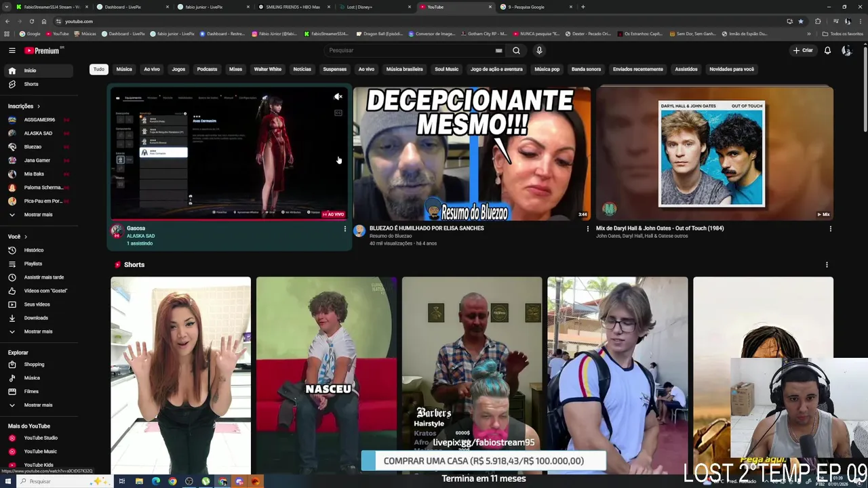This screenshot has height=488, width=868.
Task: Switch to SMILING FRIENDS HBO Max tab
Action: (x=292, y=7)
